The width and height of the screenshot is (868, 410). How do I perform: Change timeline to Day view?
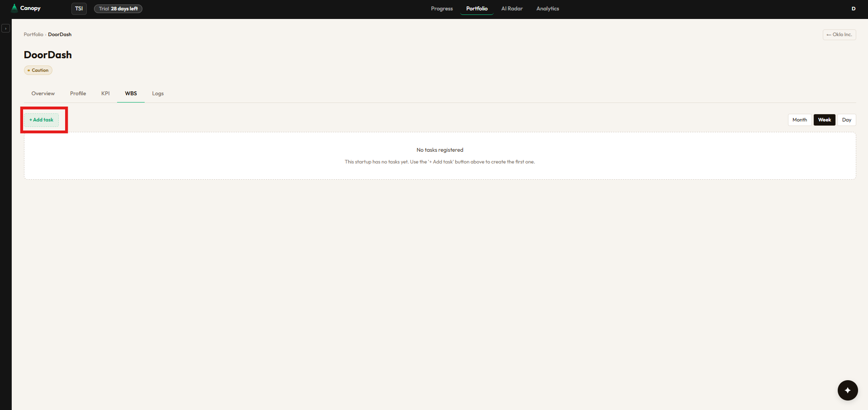[846, 120]
